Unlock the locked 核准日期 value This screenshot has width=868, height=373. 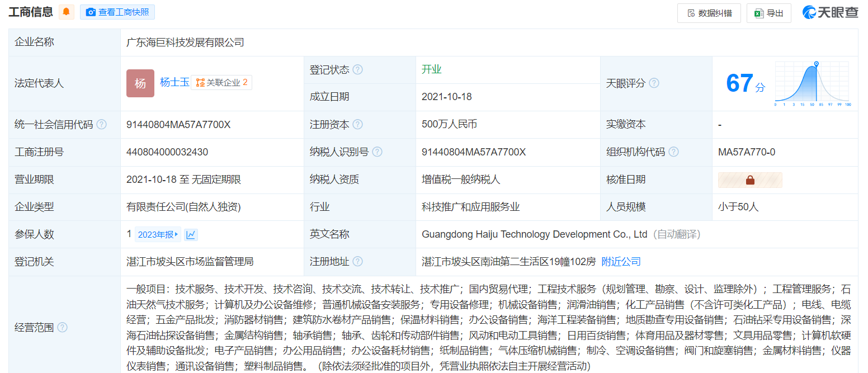click(x=750, y=180)
